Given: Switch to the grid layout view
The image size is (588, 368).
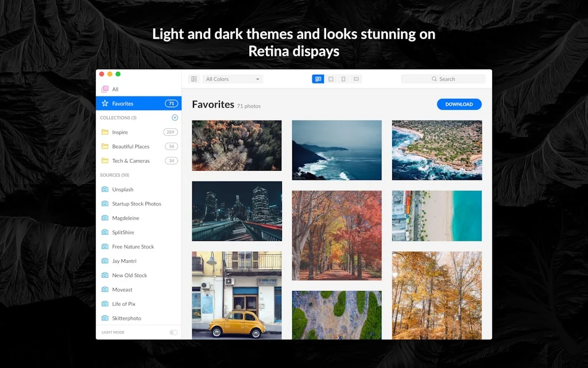Looking at the screenshot, I should 318,79.
